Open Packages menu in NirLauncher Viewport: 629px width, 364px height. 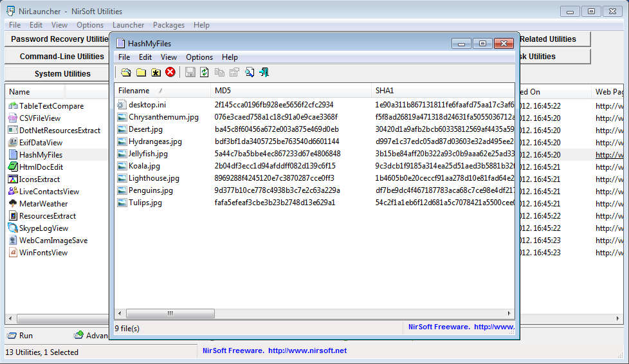[169, 25]
